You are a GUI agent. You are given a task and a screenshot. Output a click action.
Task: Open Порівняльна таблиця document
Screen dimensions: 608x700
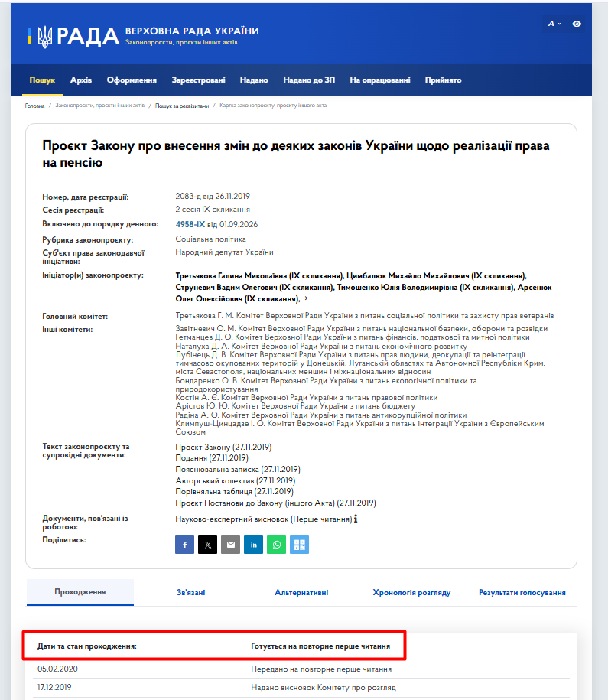click(x=234, y=491)
